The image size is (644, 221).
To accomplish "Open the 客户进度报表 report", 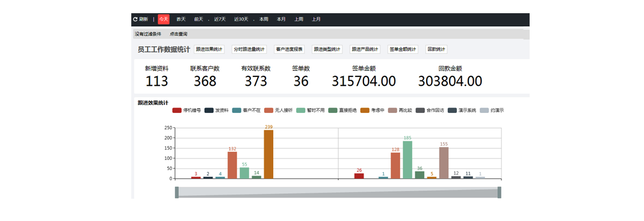I will [289, 49].
